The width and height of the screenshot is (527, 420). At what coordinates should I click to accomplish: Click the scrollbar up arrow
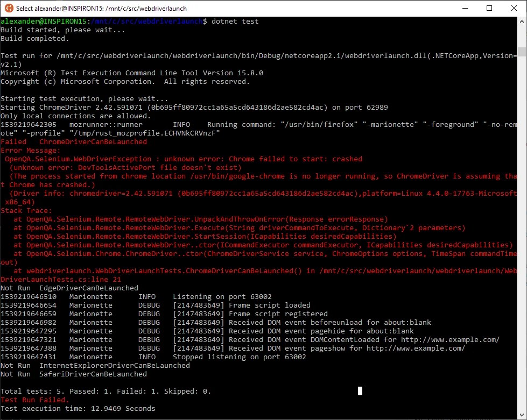[522, 22]
